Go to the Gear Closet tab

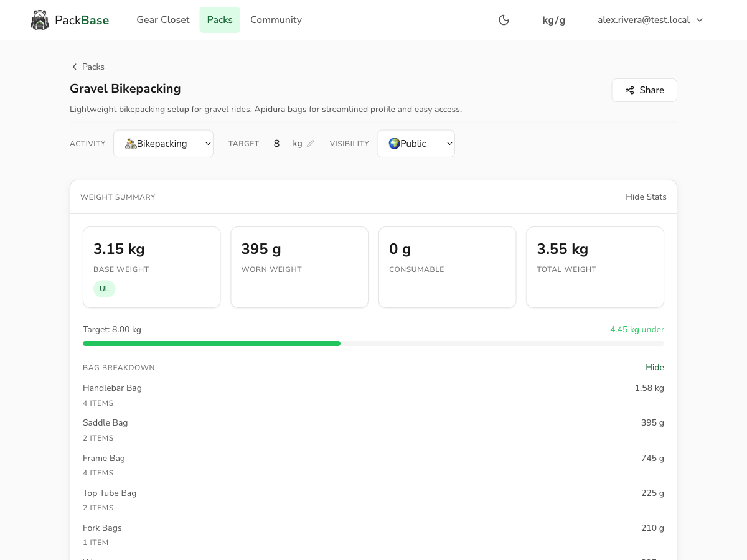(163, 20)
